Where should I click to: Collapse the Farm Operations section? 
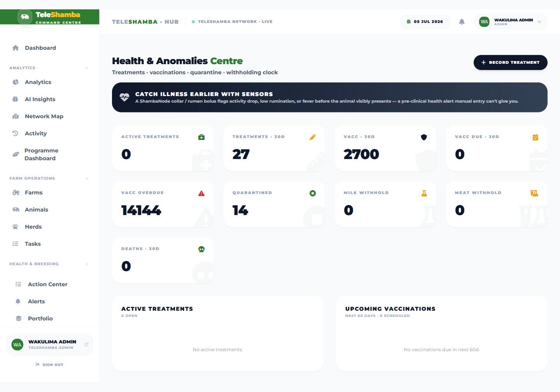pyautogui.click(x=87, y=178)
